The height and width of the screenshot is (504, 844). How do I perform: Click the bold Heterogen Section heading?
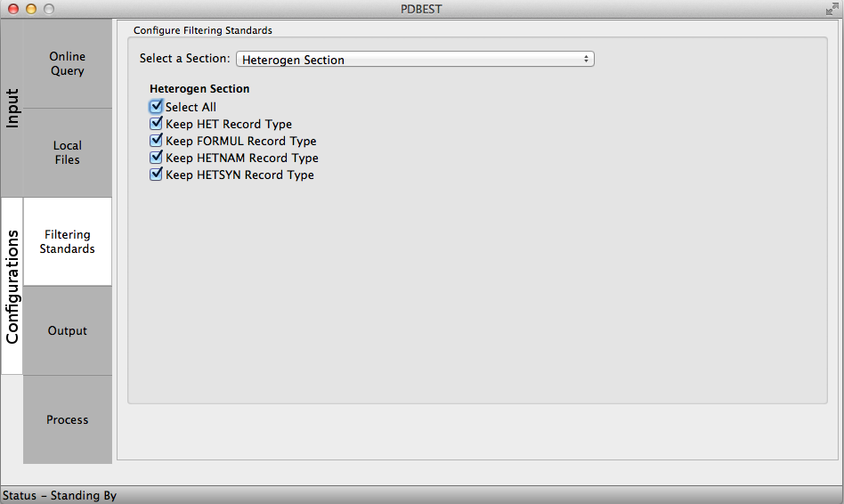point(199,89)
